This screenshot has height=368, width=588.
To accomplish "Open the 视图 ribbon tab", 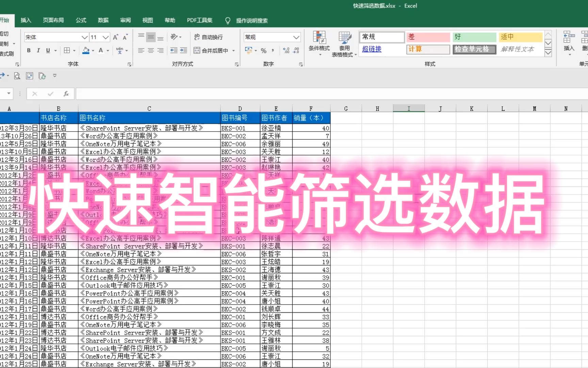I will (x=147, y=20).
